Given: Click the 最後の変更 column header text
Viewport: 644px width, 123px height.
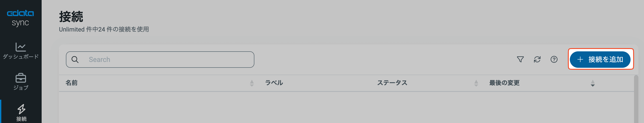Looking at the screenshot, I should (x=504, y=83).
